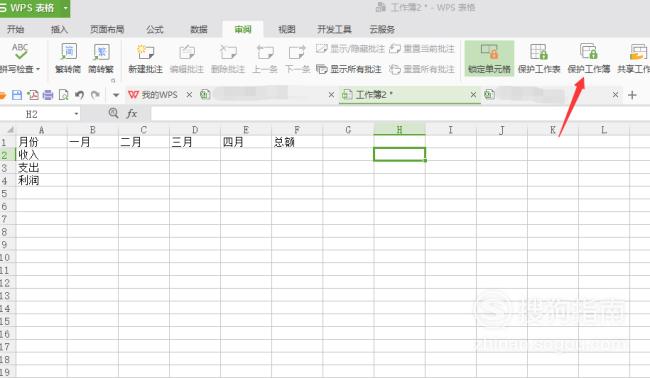Click cell containing 利润

point(41,180)
